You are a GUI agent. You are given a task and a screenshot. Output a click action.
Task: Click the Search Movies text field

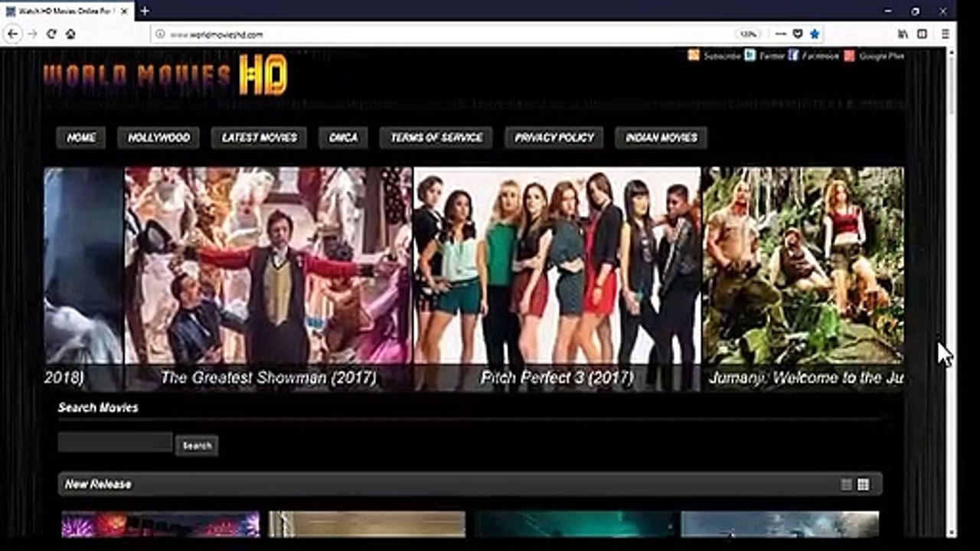pyautogui.click(x=115, y=442)
